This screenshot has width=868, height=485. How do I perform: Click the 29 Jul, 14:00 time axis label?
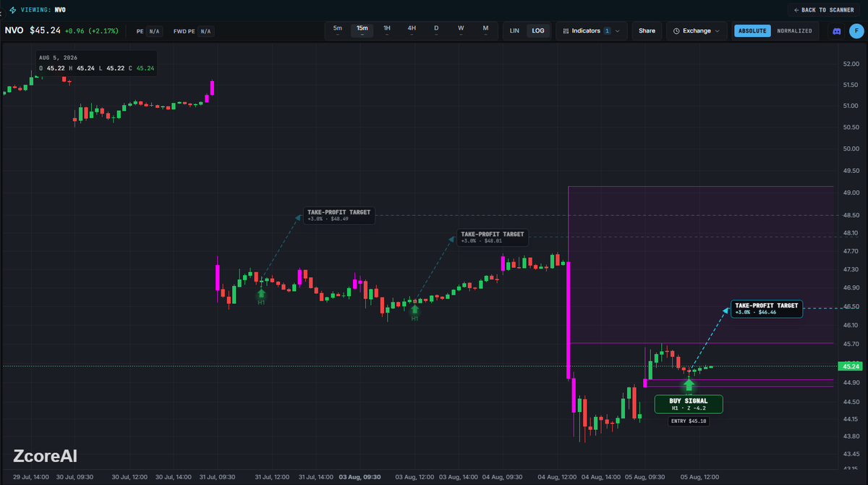[x=31, y=477]
